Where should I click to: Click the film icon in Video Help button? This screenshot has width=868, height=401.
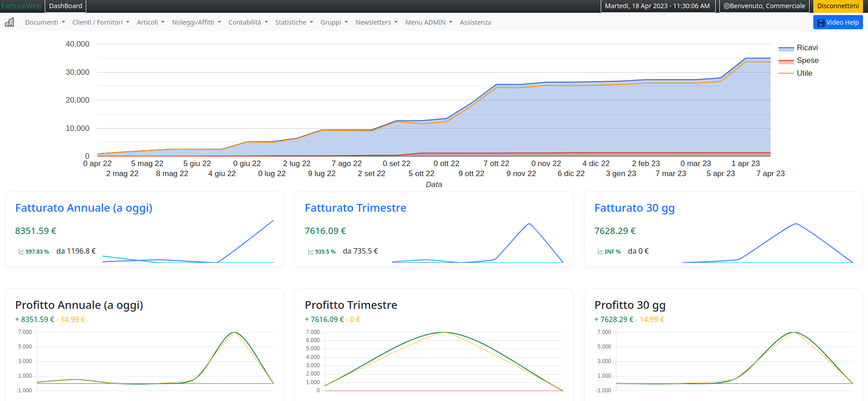coord(821,23)
